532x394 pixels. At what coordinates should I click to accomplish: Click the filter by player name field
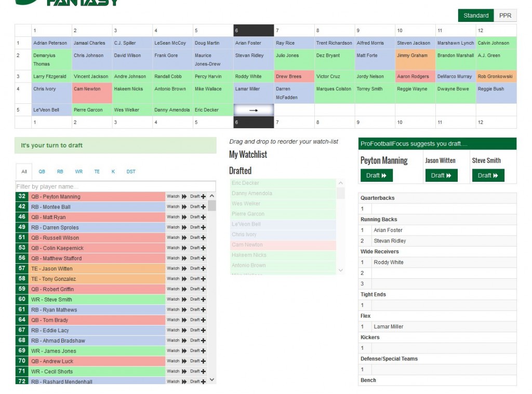pyautogui.click(x=115, y=186)
